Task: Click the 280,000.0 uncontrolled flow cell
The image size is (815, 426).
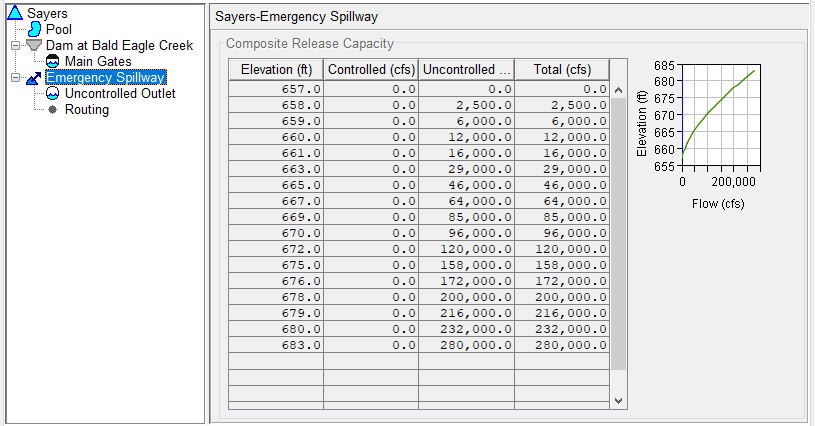Action: click(x=467, y=345)
